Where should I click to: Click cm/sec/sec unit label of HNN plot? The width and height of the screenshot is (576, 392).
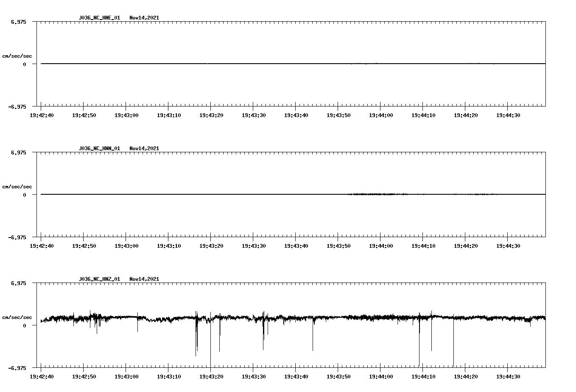[x=17, y=187]
